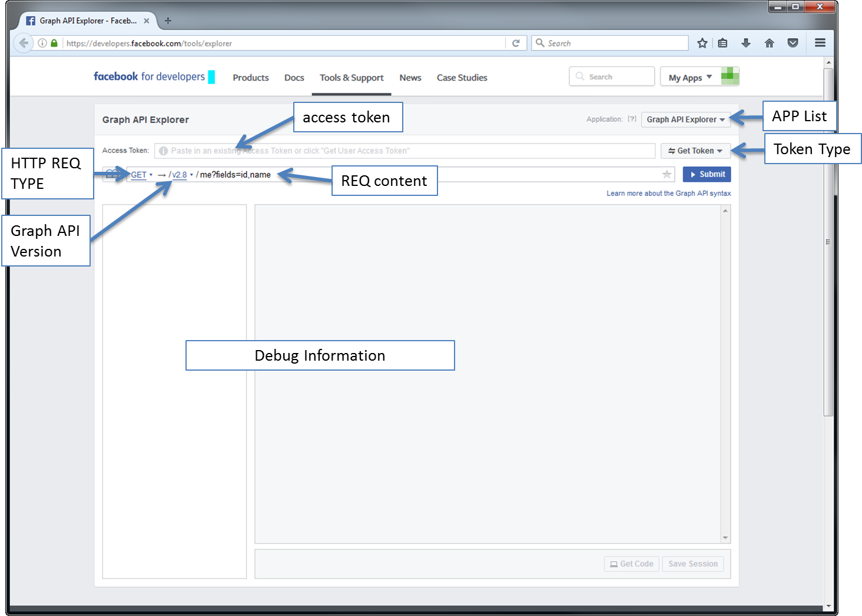The width and height of the screenshot is (862, 616).
Task: Click the page scrollbar down arrow
Action: point(828,606)
